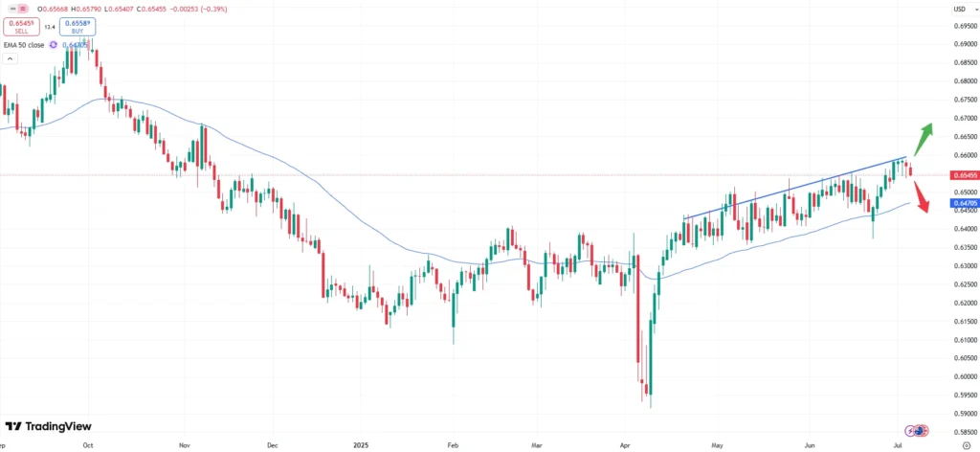
Task: Open the USD currency dropdown
Action: click(x=960, y=10)
